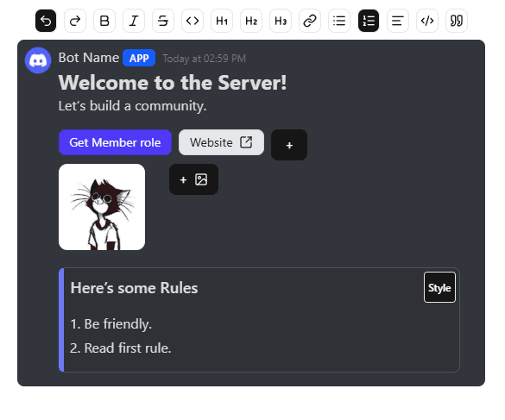This screenshot has width=505, height=420.
Task: Insert a hyperlink
Action: [310, 21]
